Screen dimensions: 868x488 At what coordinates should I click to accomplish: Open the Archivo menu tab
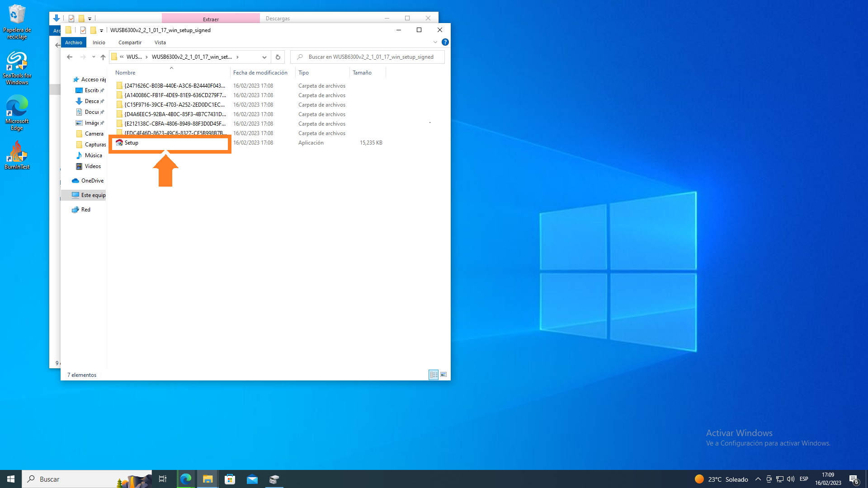tap(74, 42)
